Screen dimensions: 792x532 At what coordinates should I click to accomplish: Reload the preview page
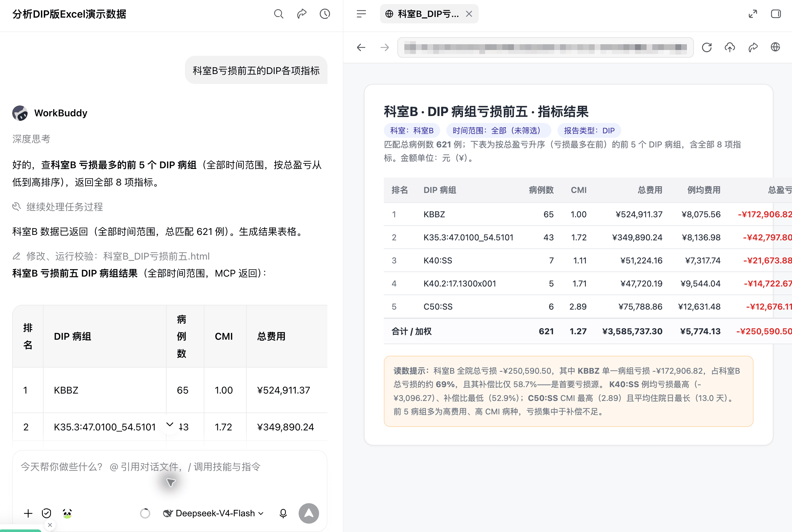(706, 47)
